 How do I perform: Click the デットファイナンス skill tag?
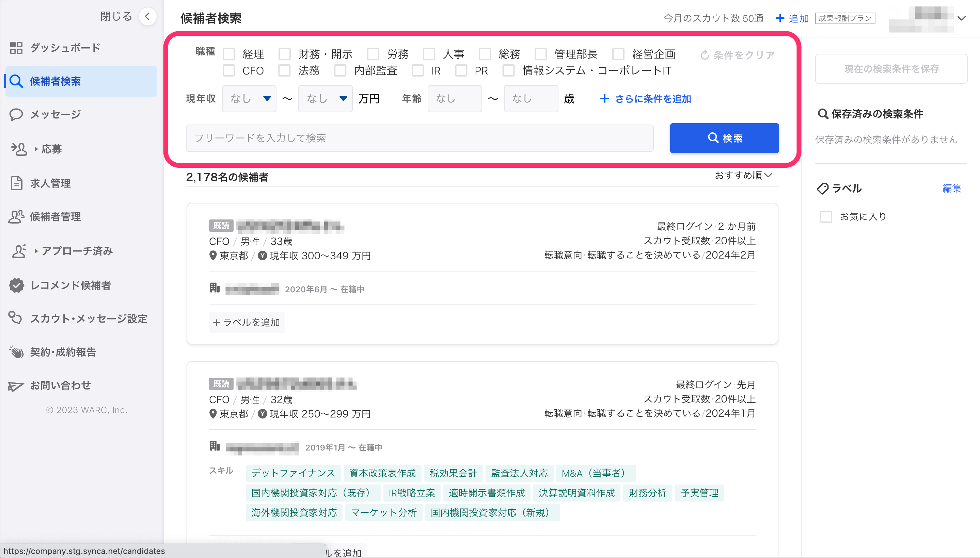(293, 473)
